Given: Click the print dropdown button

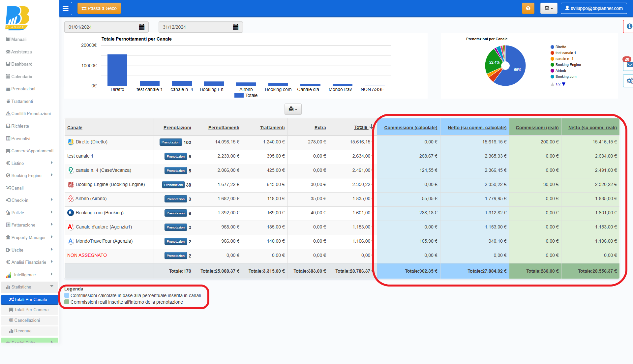Looking at the screenshot, I should (293, 109).
